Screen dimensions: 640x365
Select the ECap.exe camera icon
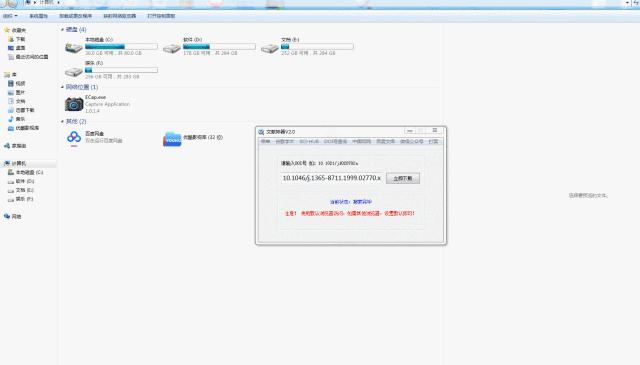point(74,104)
